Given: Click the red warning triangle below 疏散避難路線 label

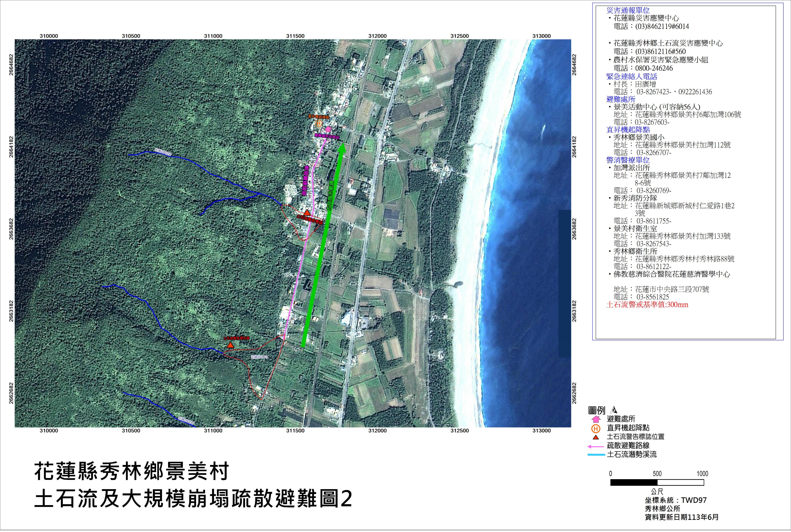Looking at the screenshot, I should 307,213.
